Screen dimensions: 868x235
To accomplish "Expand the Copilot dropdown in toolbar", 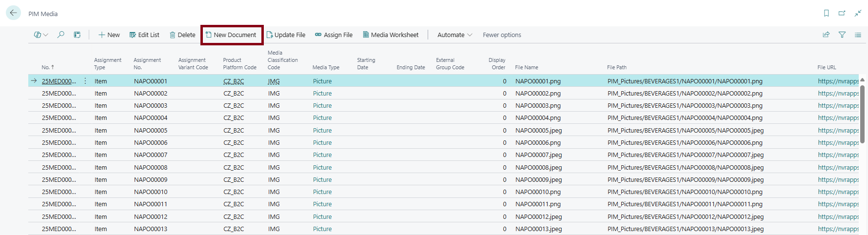I will tap(40, 35).
